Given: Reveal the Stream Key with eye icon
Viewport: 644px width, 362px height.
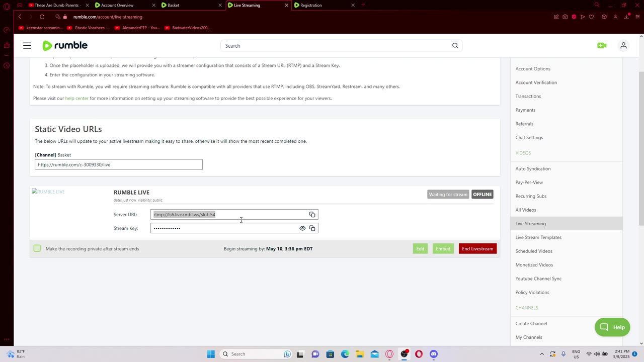Looking at the screenshot, I should [x=302, y=228].
